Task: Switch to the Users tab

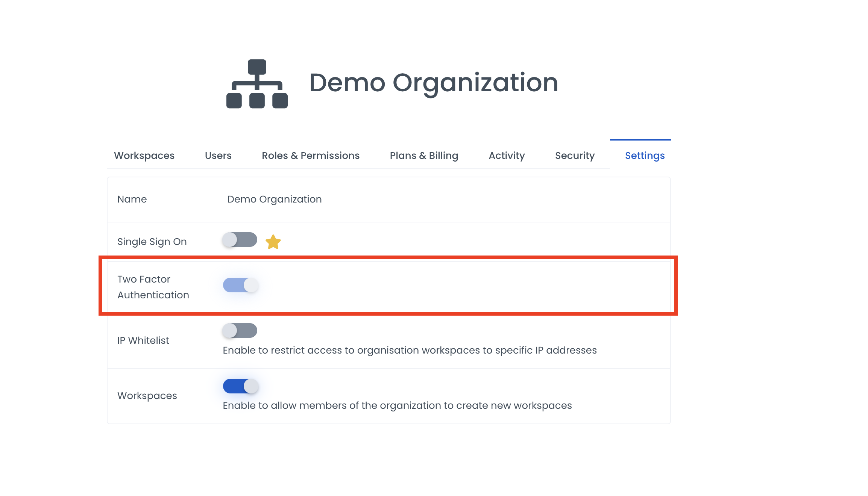Action: coord(218,156)
